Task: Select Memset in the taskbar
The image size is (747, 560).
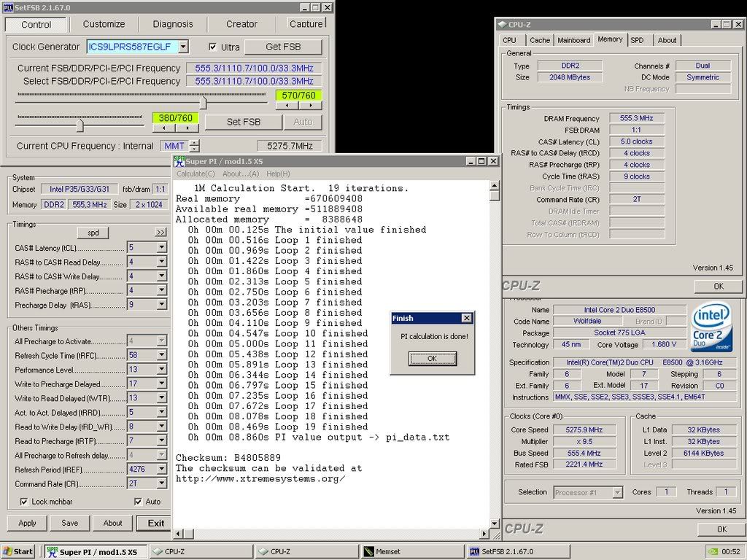Action: [411, 551]
